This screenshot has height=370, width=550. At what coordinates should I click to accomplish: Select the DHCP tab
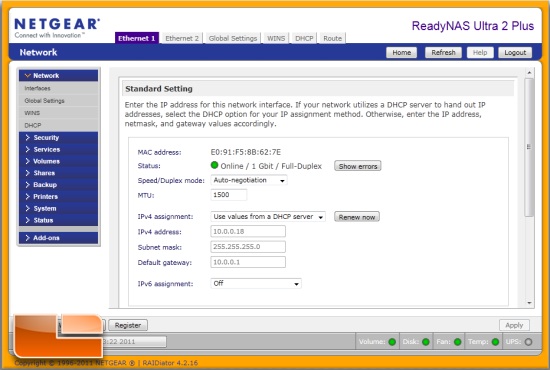[x=304, y=38]
